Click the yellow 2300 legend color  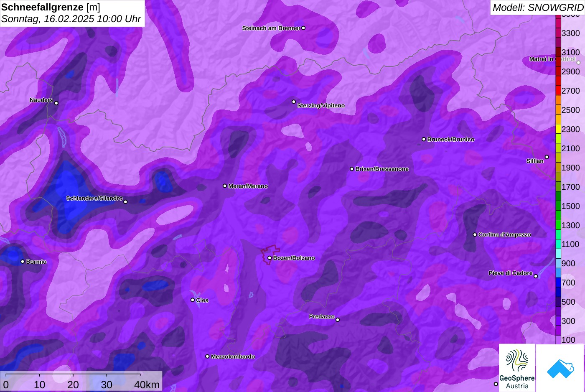558,129
